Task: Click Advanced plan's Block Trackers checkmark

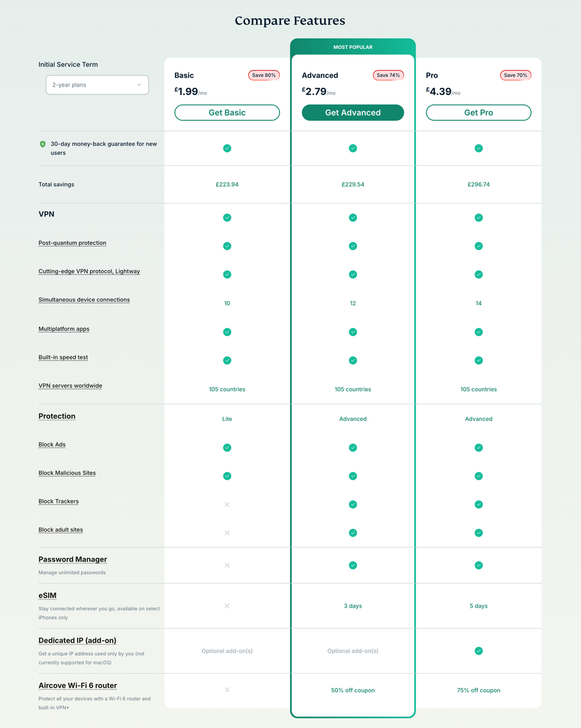Action: 353,505
